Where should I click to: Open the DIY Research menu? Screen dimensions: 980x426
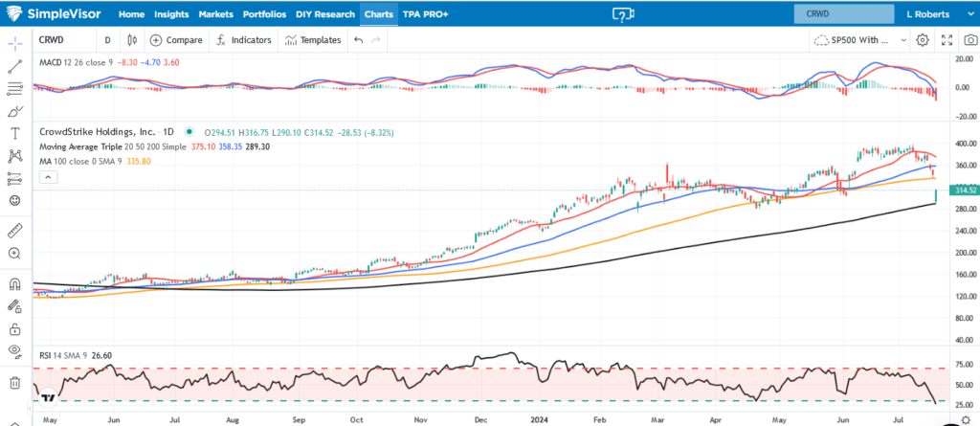coord(324,13)
